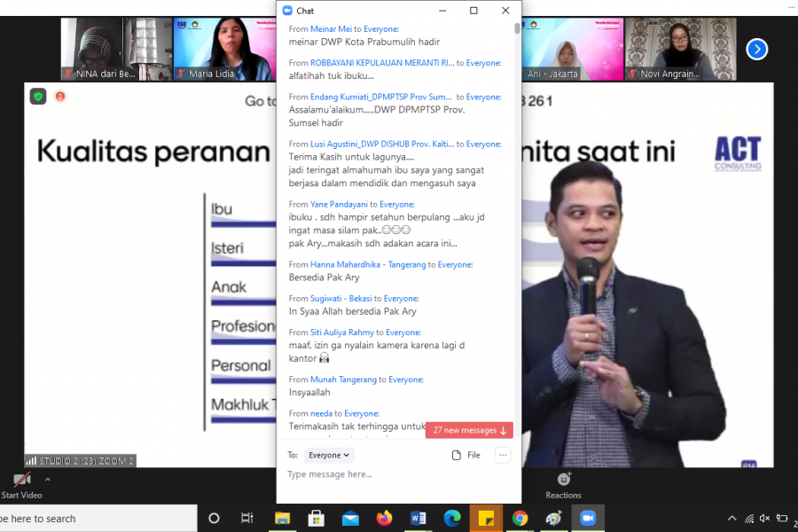Click the green encryption shield icon

coord(38,97)
